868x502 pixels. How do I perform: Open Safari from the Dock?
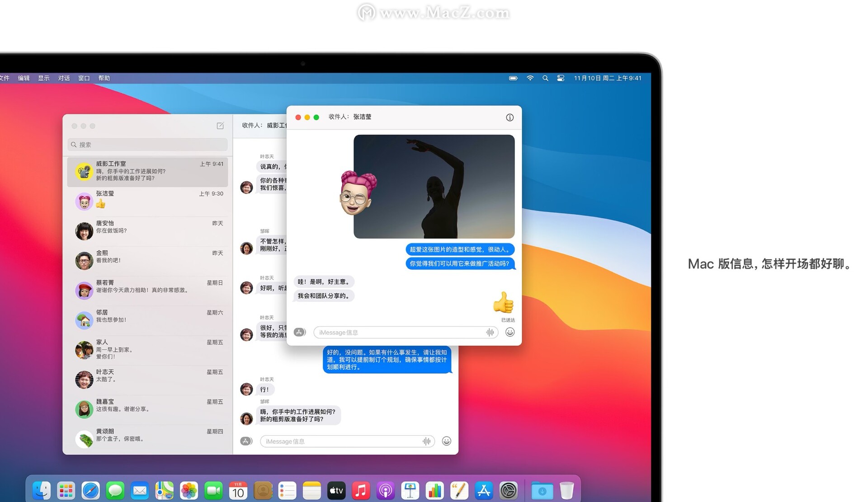90,491
